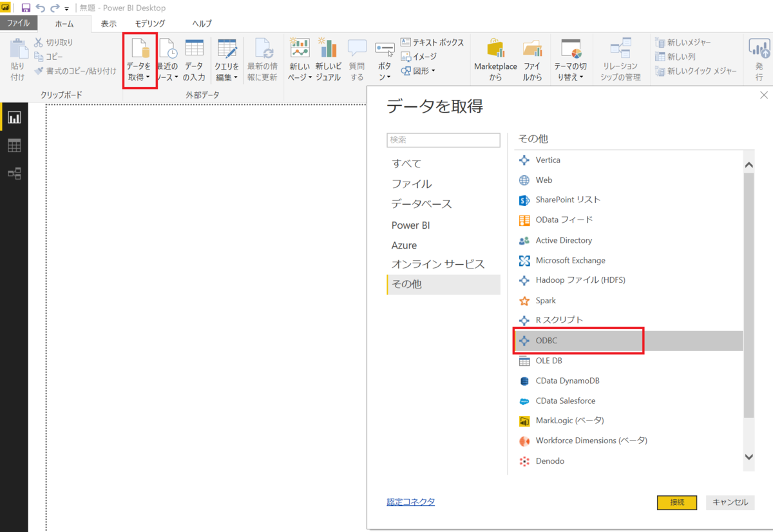
Task: Open the ファイル menu
Action: [x=19, y=23]
